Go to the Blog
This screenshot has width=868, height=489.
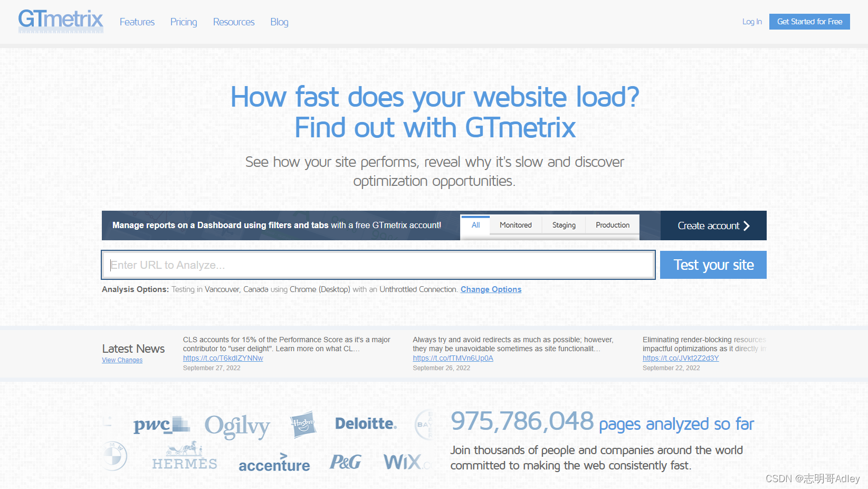(279, 22)
